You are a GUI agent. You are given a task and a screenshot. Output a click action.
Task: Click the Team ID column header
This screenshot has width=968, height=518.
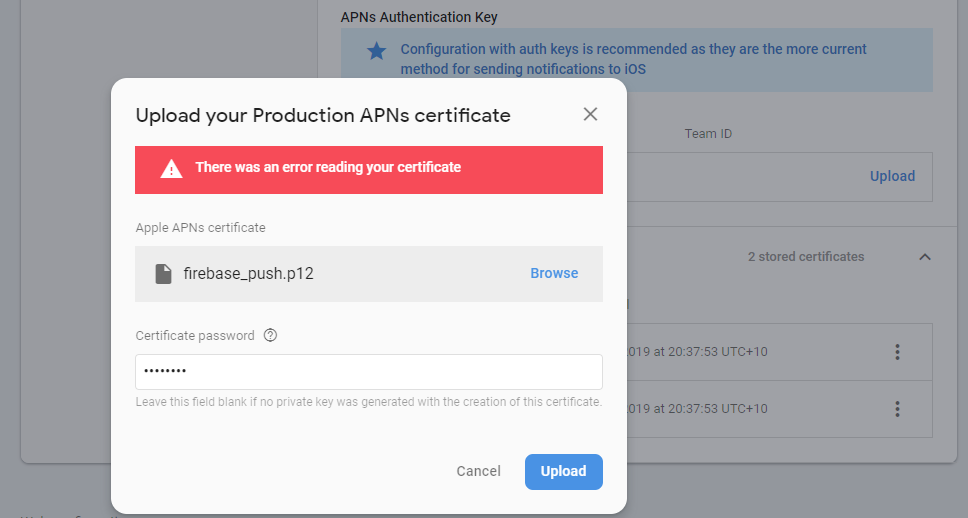(x=708, y=133)
